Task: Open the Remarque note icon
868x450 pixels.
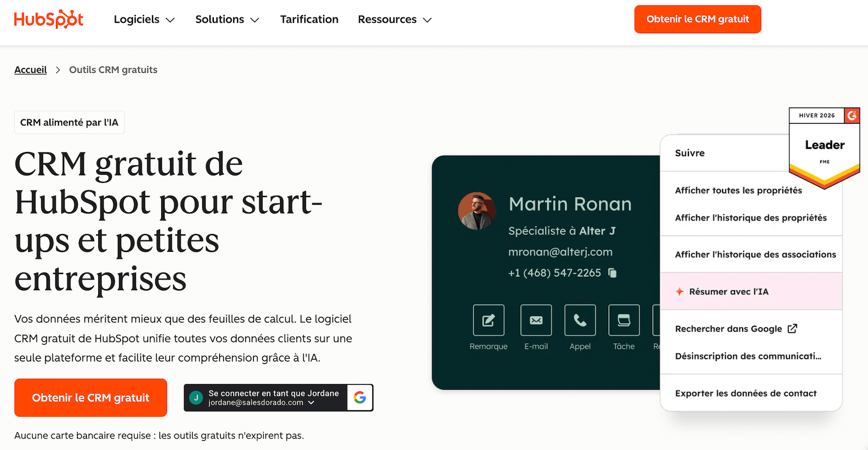Action: (x=488, y=320)
